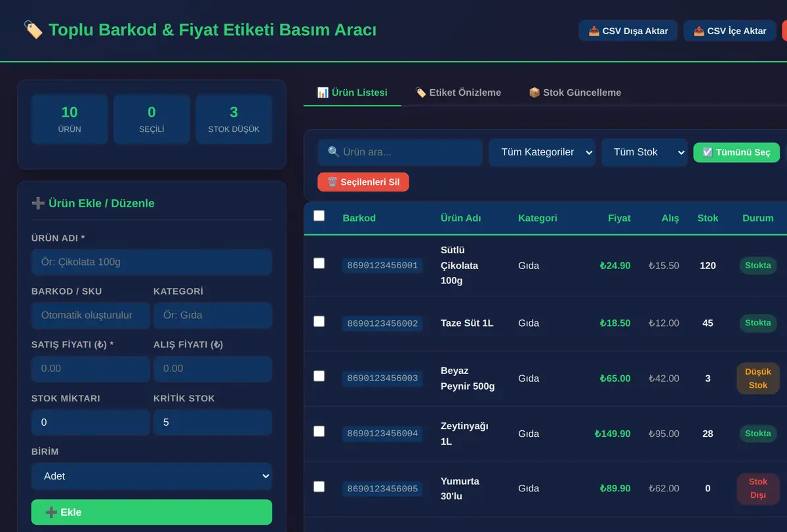Viewport: 787px width, 532px height.
Task: Click the product name Taze Süt 1L
Action: pos(467,323)
